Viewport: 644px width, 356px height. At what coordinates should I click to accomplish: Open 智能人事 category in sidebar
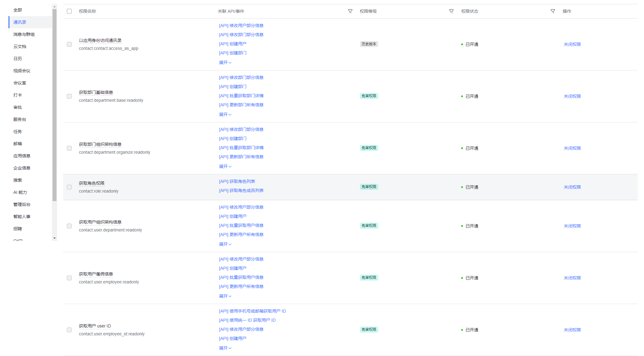(22, 217)
